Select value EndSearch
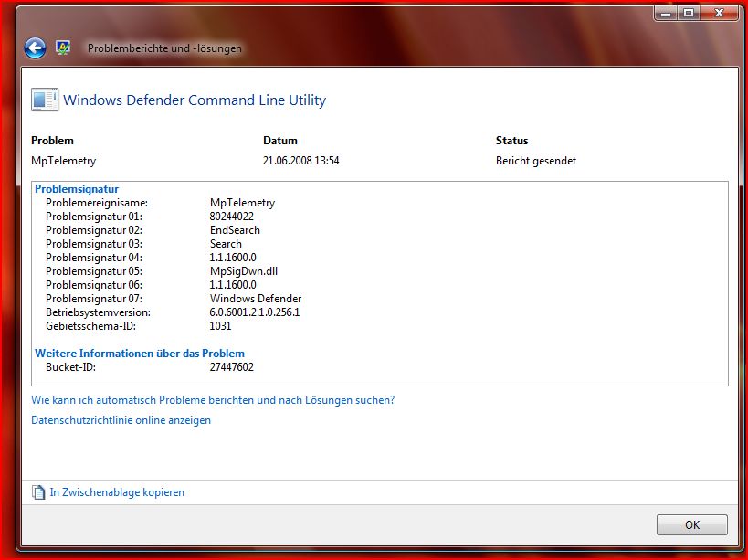This screenshot has height=560, width=748. (236, 230)
